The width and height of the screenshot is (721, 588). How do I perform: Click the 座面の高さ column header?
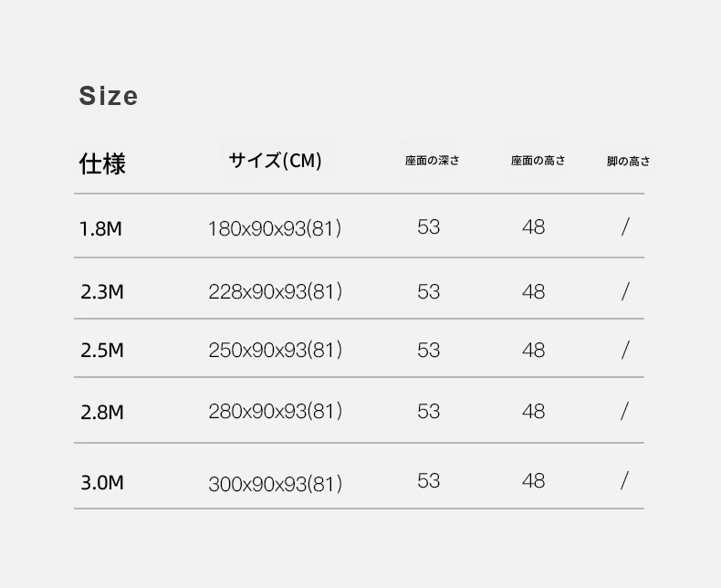point(538,161)
